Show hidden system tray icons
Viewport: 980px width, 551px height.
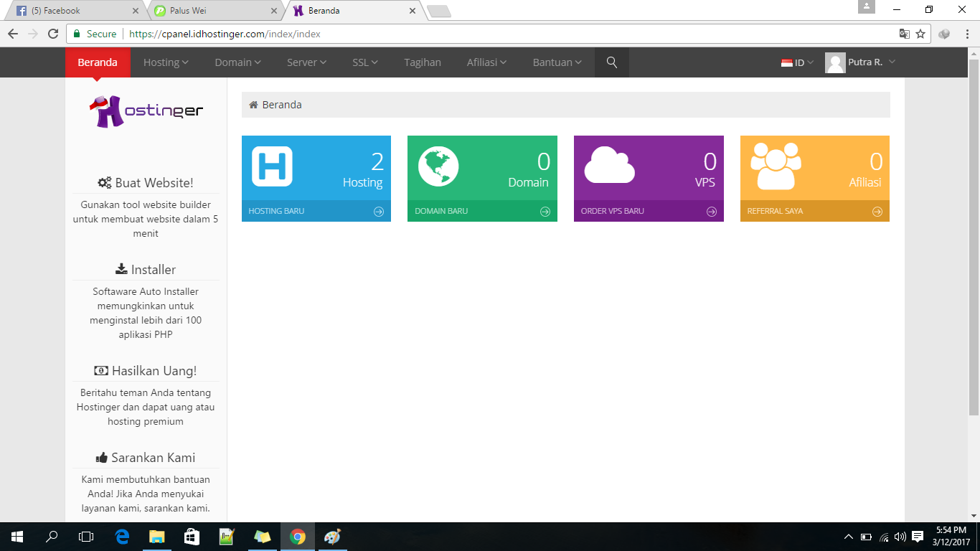[x=849, y=537]
